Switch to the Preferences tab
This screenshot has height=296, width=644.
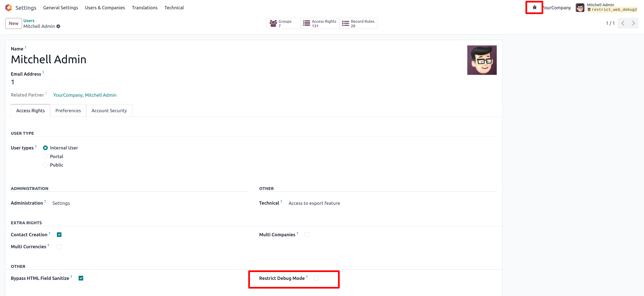click(x=68, y=110)
